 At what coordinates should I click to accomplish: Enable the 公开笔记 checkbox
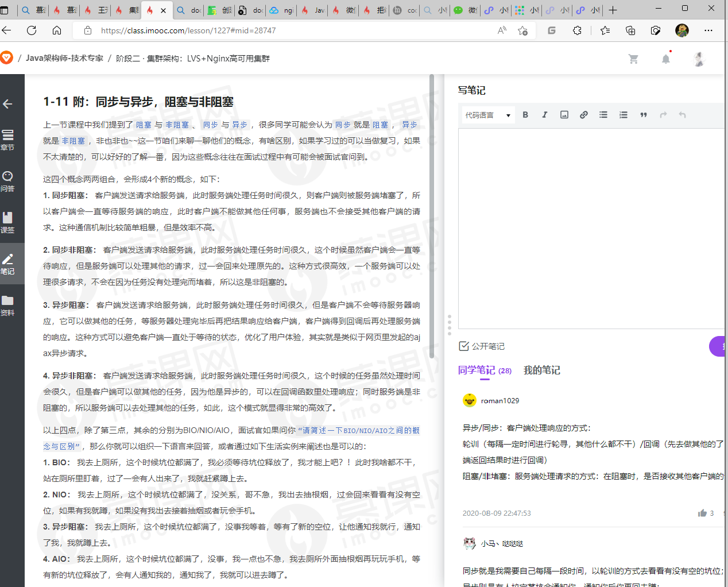coord(464,346)
